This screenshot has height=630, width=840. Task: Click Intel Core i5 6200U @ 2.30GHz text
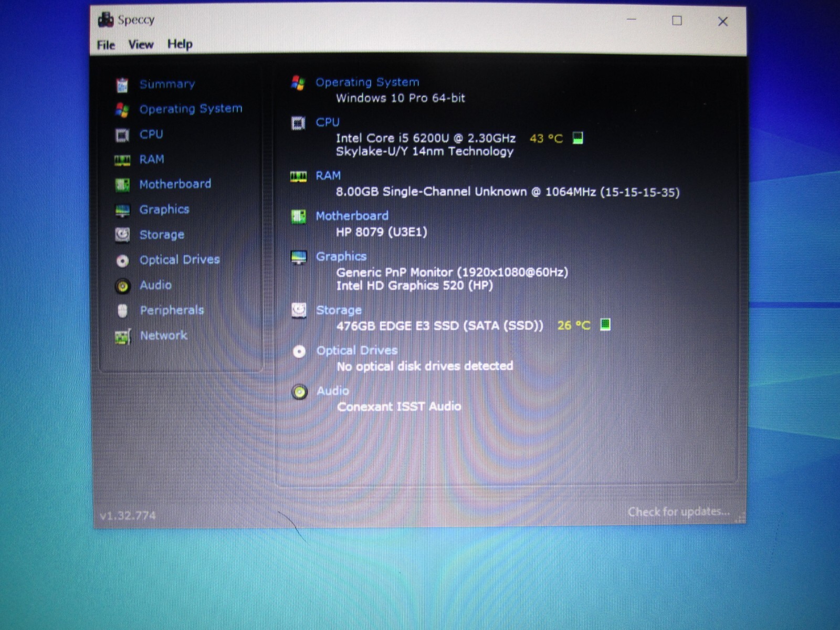coord(425,138)
